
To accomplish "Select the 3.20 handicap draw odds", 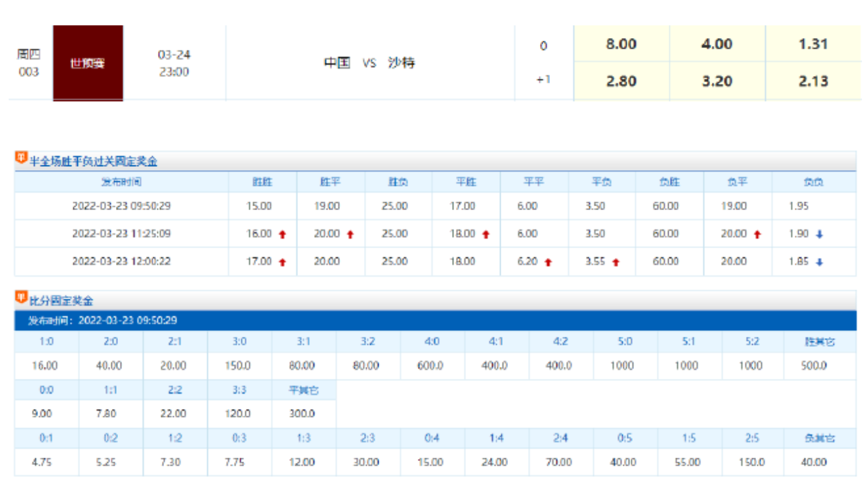I will coord(717,81).
